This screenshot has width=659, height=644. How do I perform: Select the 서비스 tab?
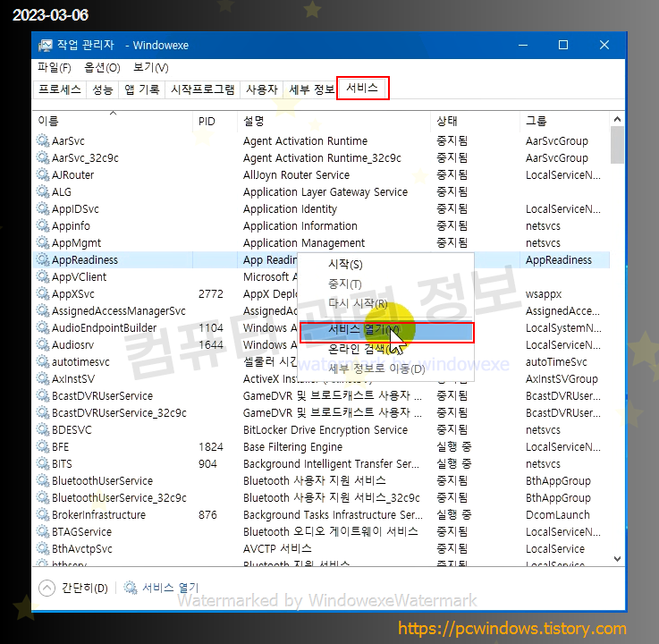pos(363,88)
